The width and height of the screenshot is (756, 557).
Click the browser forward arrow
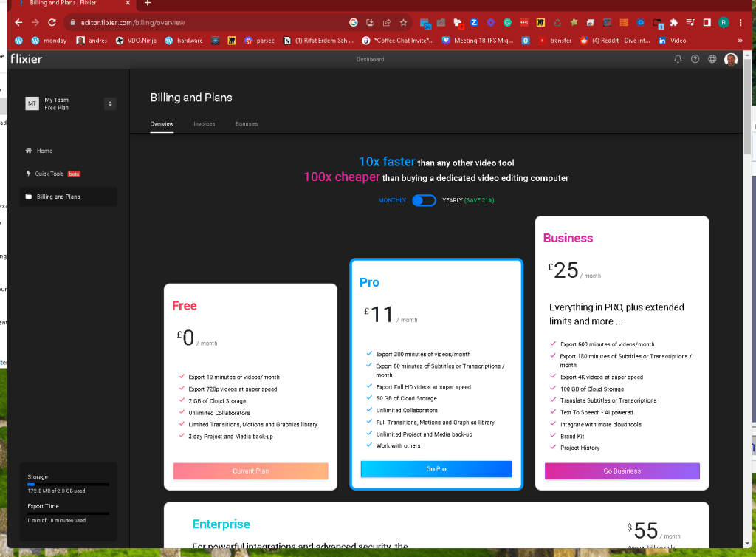(35, 22)
